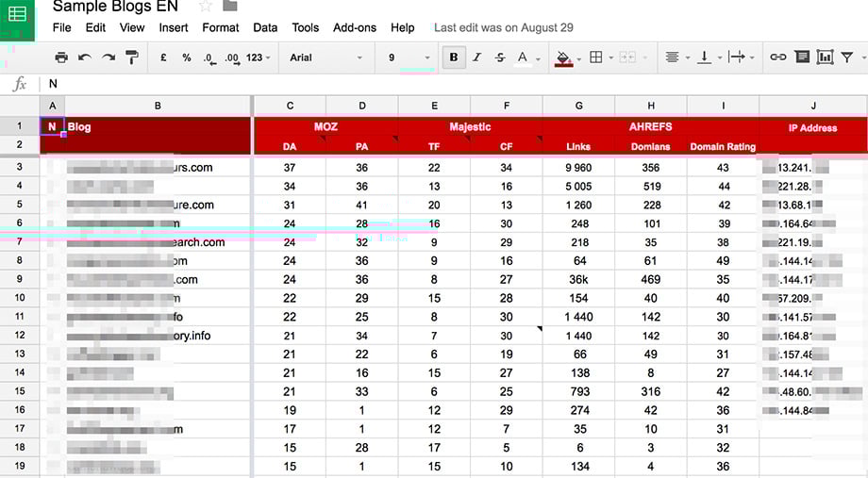The height and width of the screenshot is (478, 868).
Task: Open the 123 number format dropdown
Action: click(259, 58)
